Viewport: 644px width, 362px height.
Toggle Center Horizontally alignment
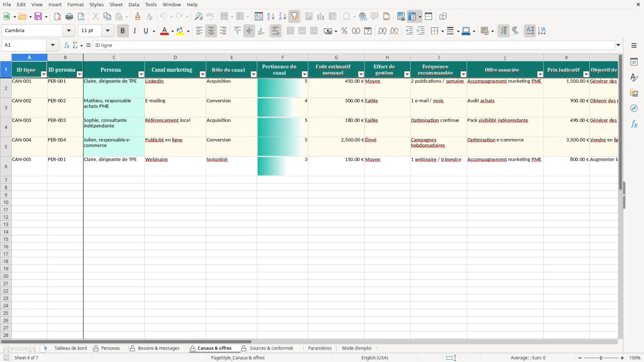pyautogui.click(x=211, y=31)
